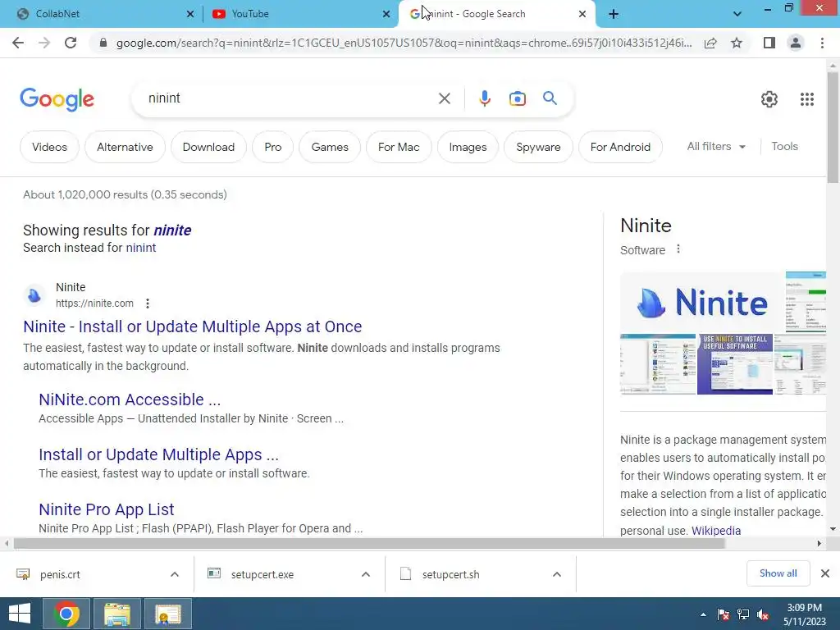Select the Download filter chip

click(x=208, y=147)
